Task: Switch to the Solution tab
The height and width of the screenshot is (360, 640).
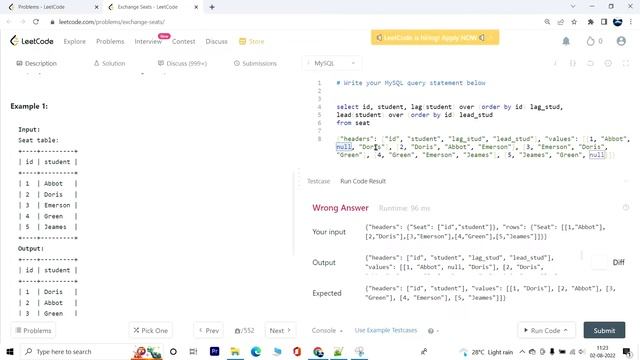Action: point(109,63)
